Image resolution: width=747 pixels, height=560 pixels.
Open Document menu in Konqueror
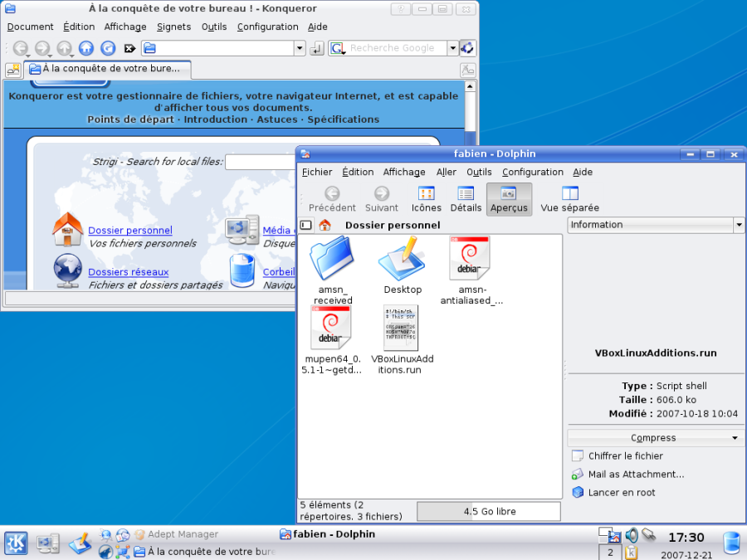point(30,27)
